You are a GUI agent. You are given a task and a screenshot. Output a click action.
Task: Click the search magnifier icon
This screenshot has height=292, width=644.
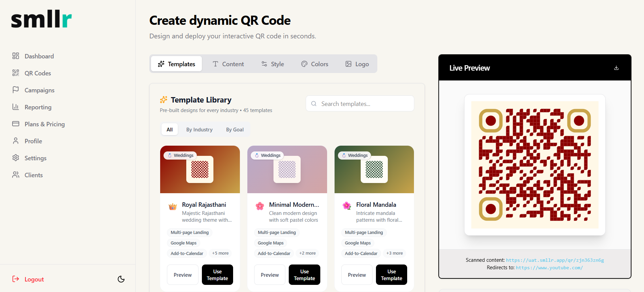[314, 104]
